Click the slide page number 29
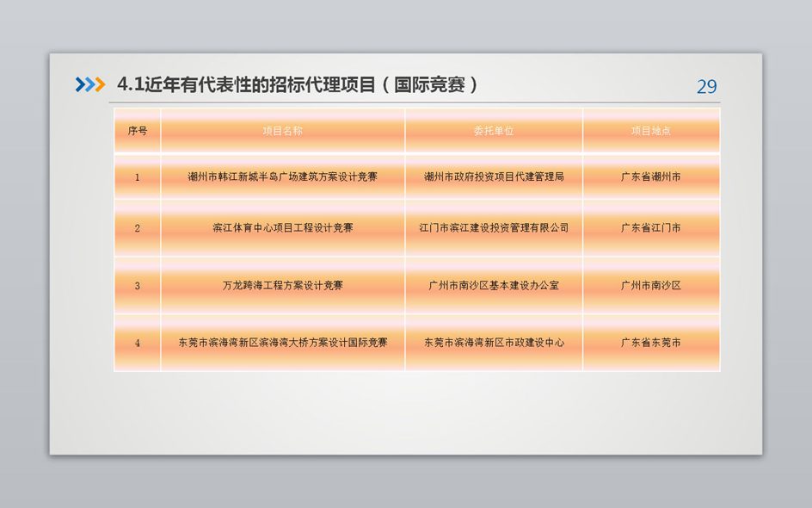 [706, 87]
